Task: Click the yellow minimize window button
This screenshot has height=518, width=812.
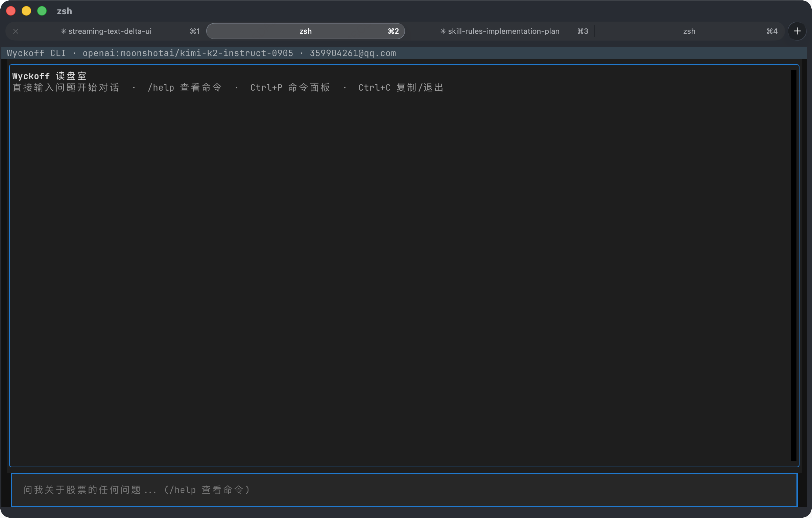Action: coord(26,11)
